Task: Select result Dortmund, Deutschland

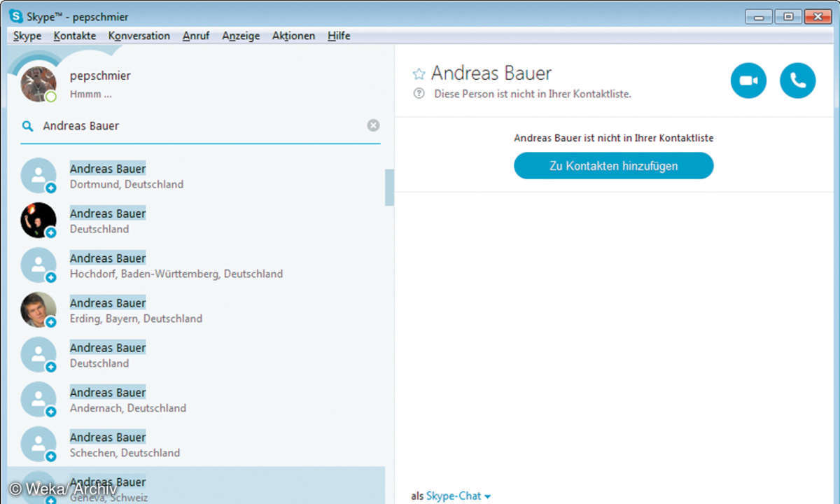Action: [x=196, y=176]
